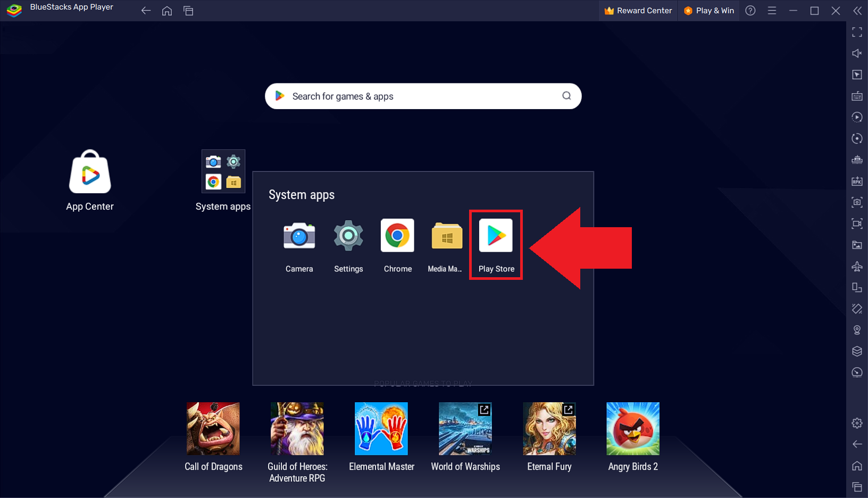The height and width of the screenshot is (498, 868).
Task: Open World of Warships
Action: pyautogui.click(x=465, y=429)
